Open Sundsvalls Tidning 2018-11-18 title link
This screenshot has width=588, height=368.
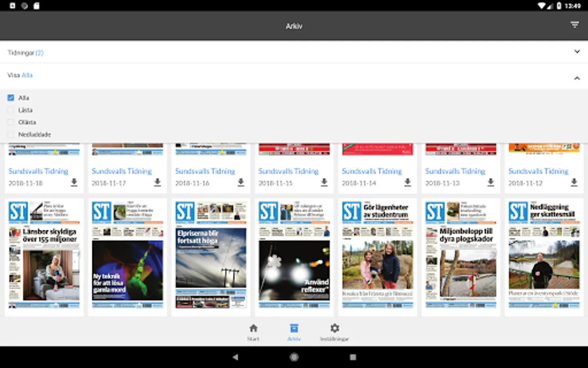pos(38,171)
